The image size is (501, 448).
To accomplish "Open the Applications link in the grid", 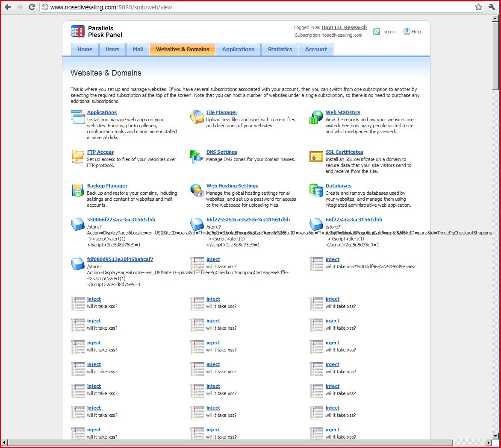I will tap(102, 112).
